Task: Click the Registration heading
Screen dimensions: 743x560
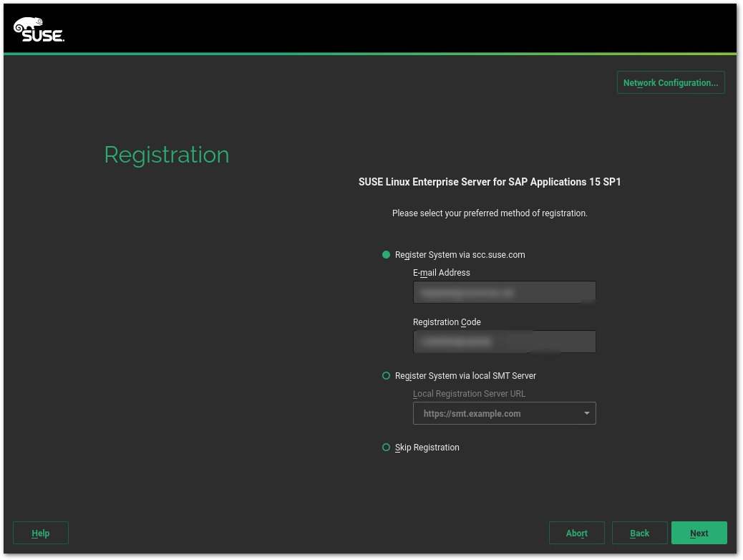Action: (x=167, y=155)
